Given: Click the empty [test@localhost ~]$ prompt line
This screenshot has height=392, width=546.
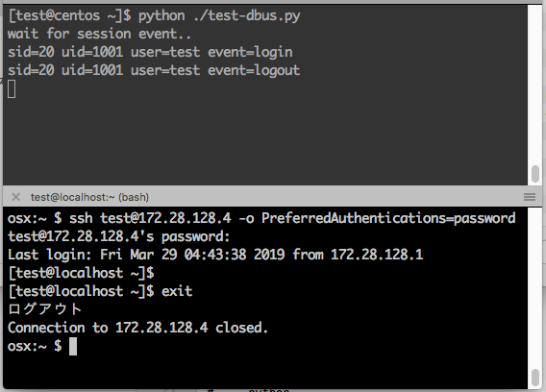Looking at the screenshot, I should pos(81,273).
